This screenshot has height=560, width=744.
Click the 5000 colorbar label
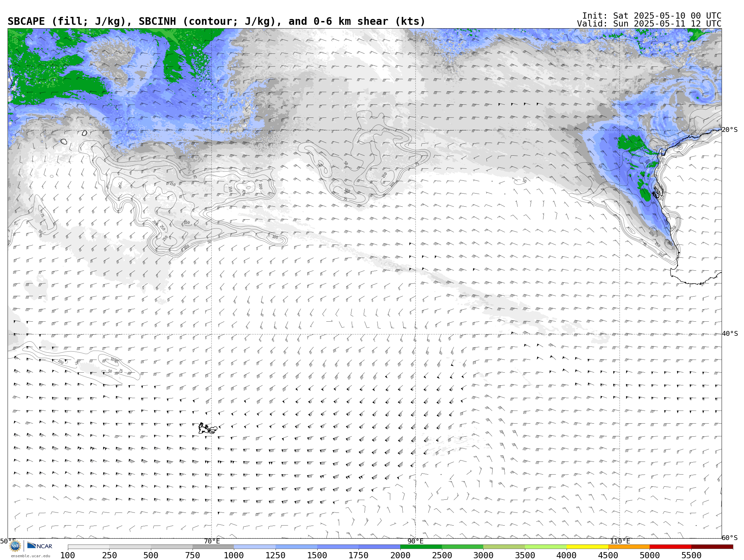click(650, 556)
